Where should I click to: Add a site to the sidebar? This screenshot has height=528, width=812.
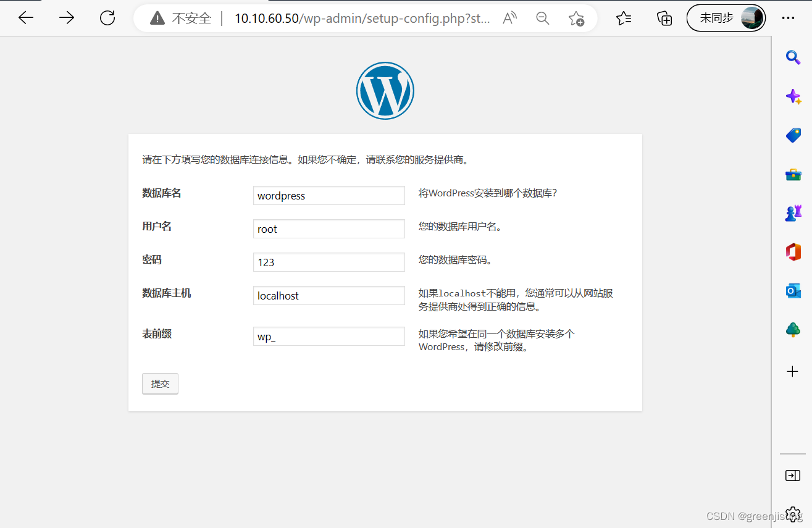(x=793, y=371)
